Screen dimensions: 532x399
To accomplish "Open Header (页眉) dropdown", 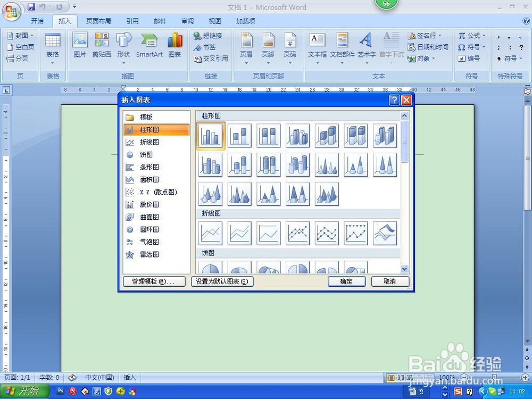I will coord(246,48).
